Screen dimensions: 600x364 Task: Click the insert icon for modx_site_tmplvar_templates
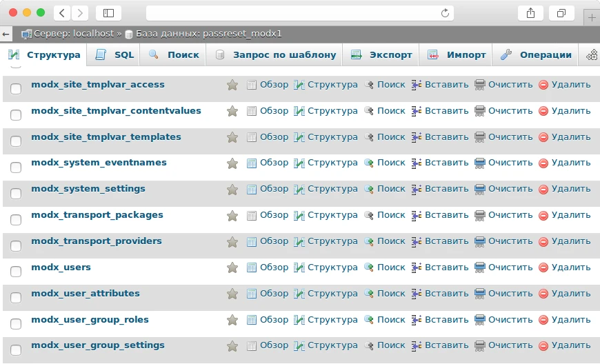(417, 137)
